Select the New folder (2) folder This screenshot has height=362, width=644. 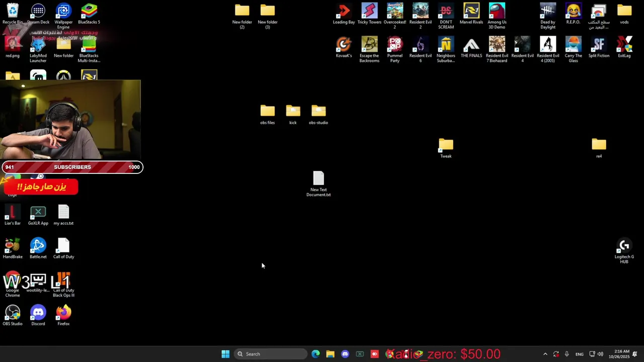(242, 16)
